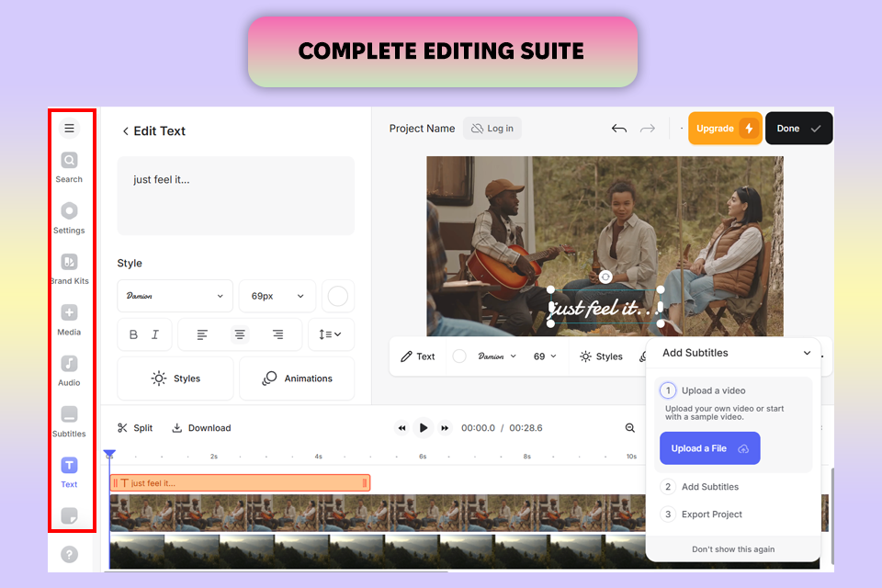Image resolution: width=882 pixels, height=588 pixels.
Task: Open line spacing dropdown
Action: click(x=330, y=334)
